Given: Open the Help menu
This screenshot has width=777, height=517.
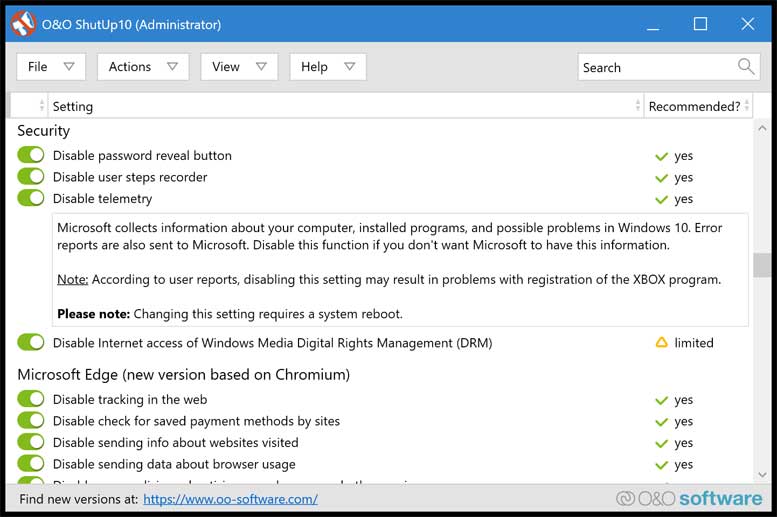Looking at the screenshot, I should tap(328, 66).
